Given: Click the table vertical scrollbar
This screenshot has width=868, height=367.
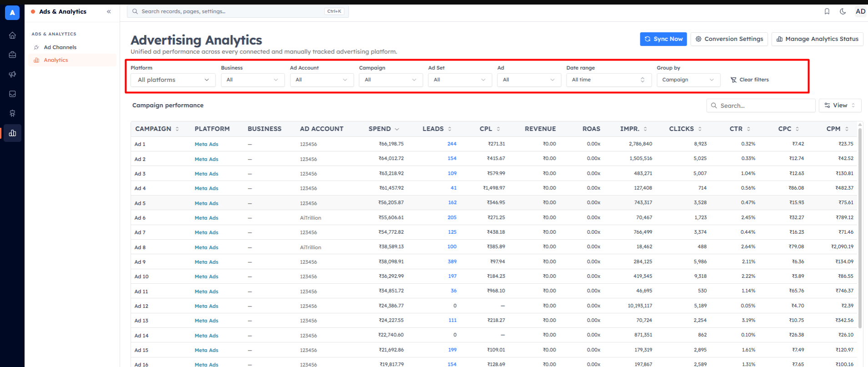Looking at the screenshot, I should pos(860,227).
